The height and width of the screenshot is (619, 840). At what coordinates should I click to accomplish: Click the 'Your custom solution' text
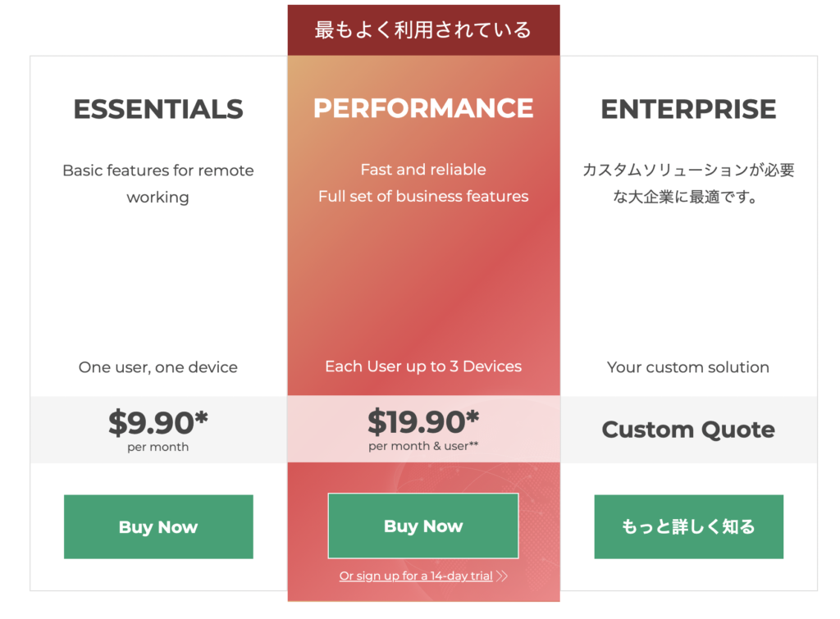pyautogui.click(x=688, y=367)
